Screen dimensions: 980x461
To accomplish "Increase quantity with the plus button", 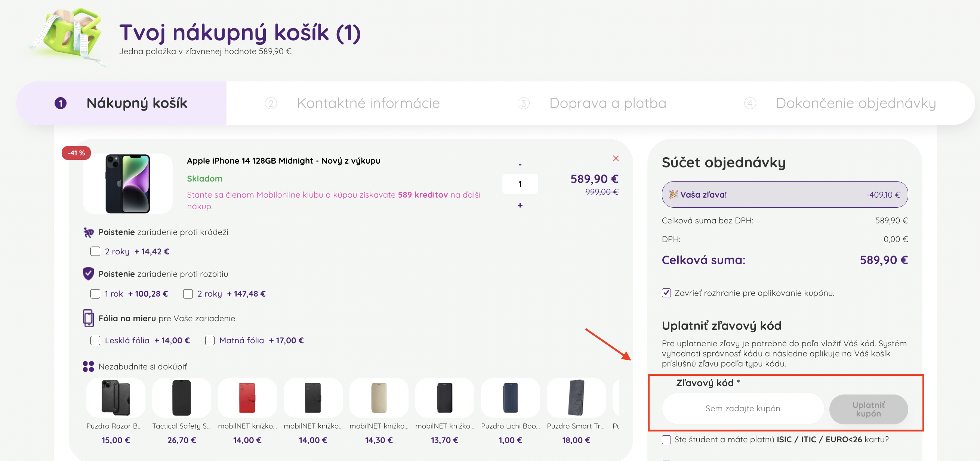I will [520, 205].
